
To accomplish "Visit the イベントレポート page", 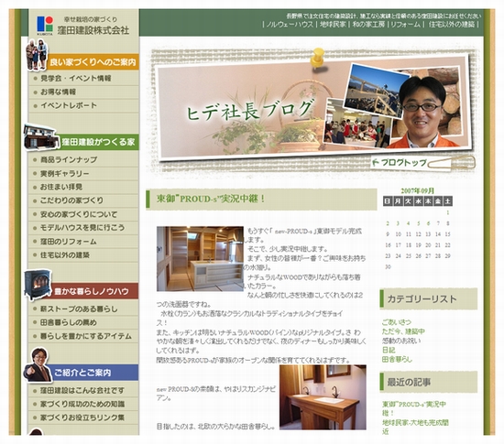I will tap(69, 105).
